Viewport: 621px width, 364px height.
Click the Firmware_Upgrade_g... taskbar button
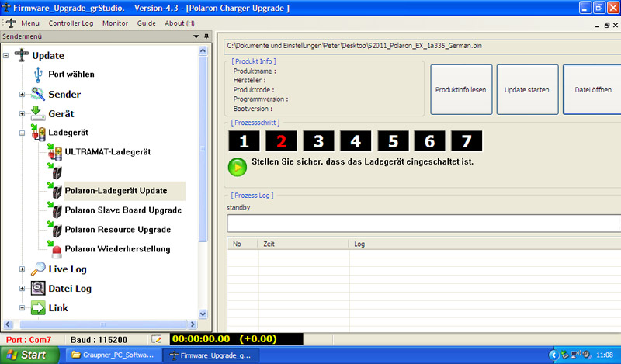click(211, 355)
